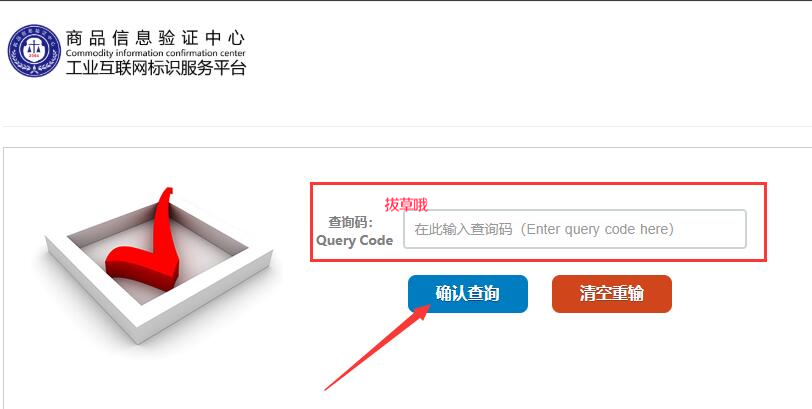This screenshot has width=812, height=409.
Task: Click the scales symbol inside the emblem
Action: (34, 48)
